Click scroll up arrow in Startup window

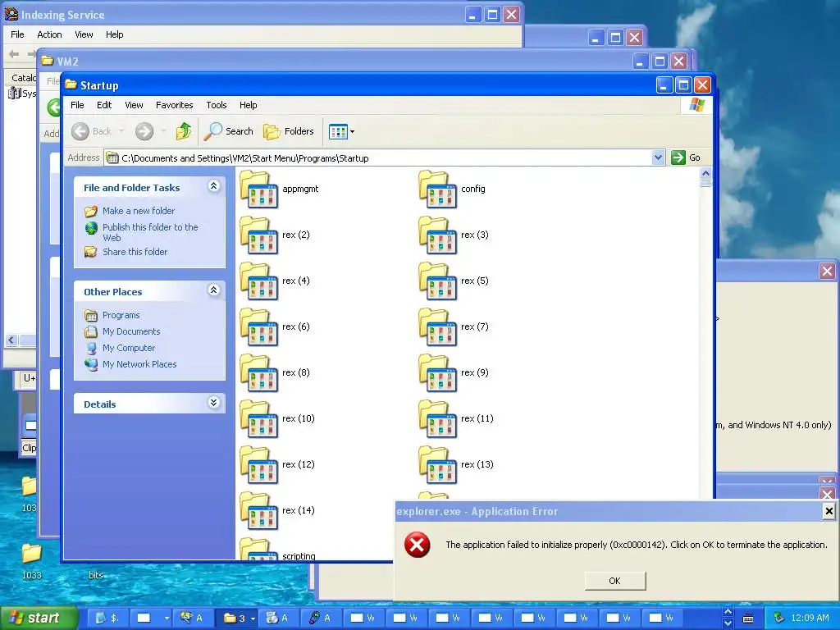tap(705, 174)
